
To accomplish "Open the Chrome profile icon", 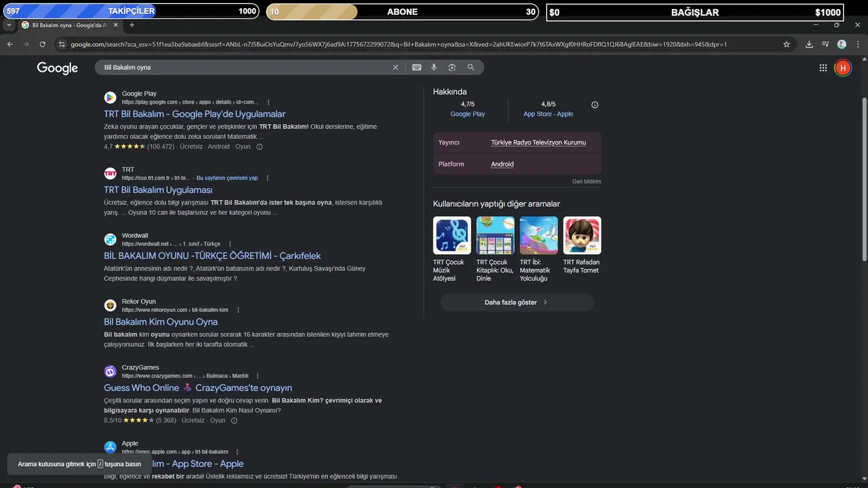I will (842, 44).
